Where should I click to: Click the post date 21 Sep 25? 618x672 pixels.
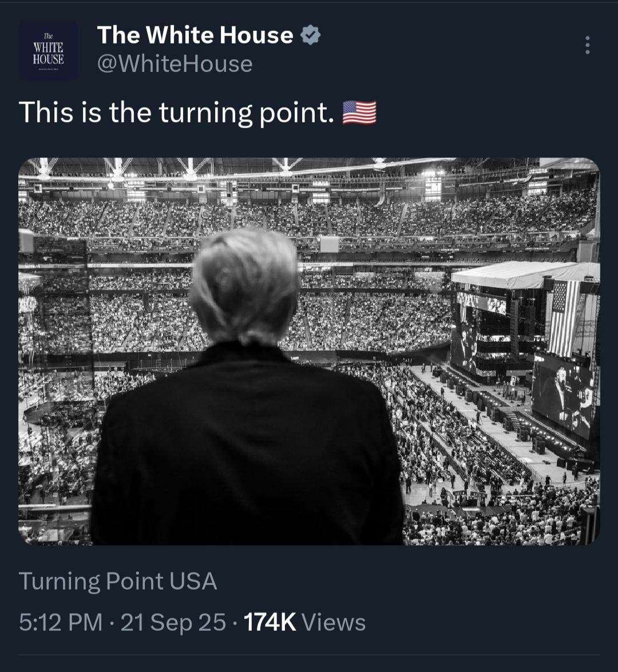[x=173, y=622]
